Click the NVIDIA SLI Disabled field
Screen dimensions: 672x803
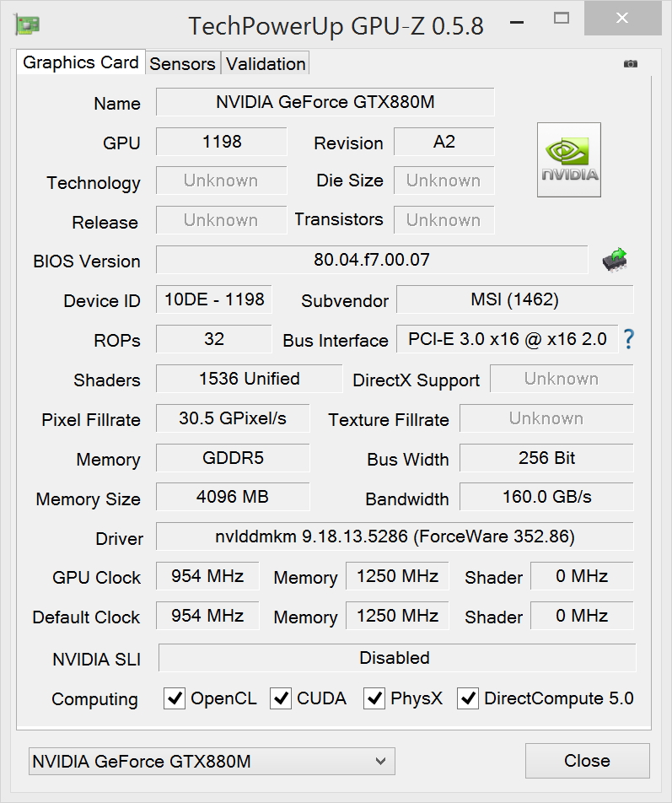[x=396, y=658]
